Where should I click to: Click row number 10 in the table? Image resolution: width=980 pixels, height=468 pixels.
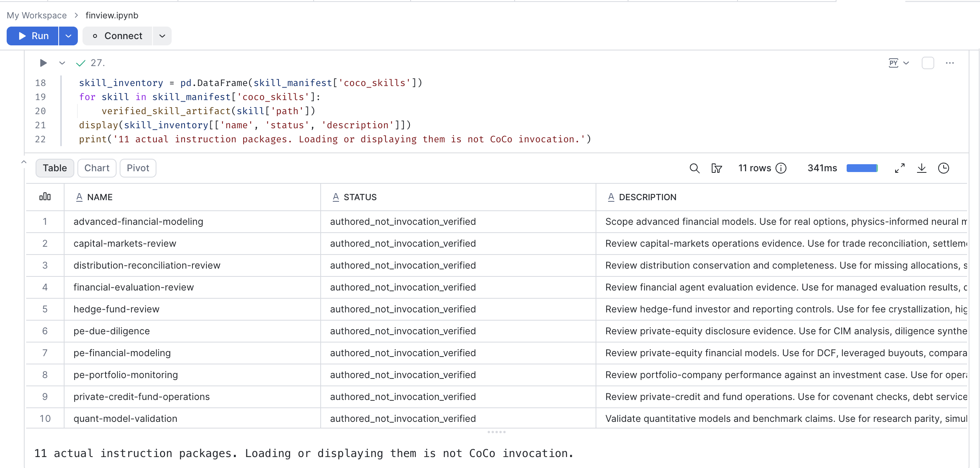click(45, 418)
